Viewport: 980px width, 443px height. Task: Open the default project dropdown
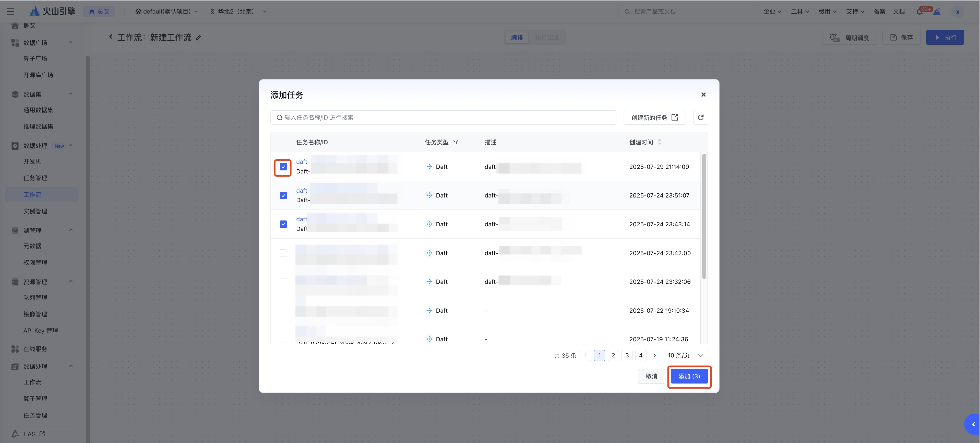tap(167, 12)
